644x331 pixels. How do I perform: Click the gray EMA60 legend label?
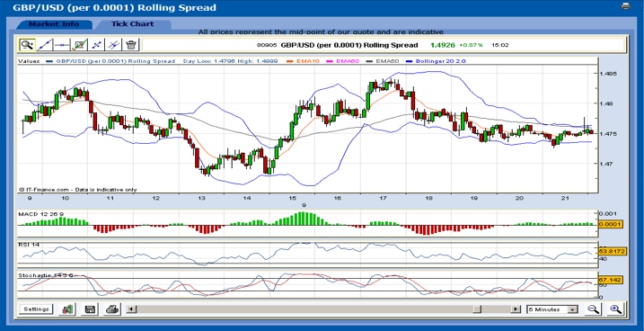point(388,61)
